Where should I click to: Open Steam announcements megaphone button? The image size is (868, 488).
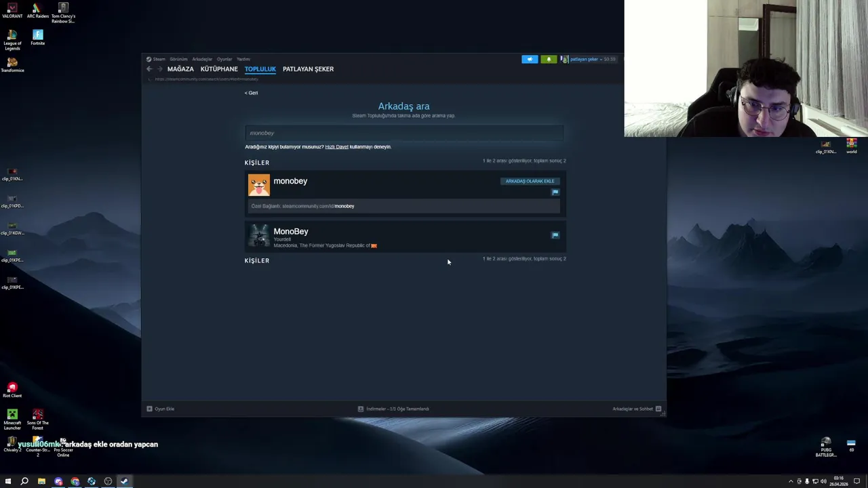(530, 59)
